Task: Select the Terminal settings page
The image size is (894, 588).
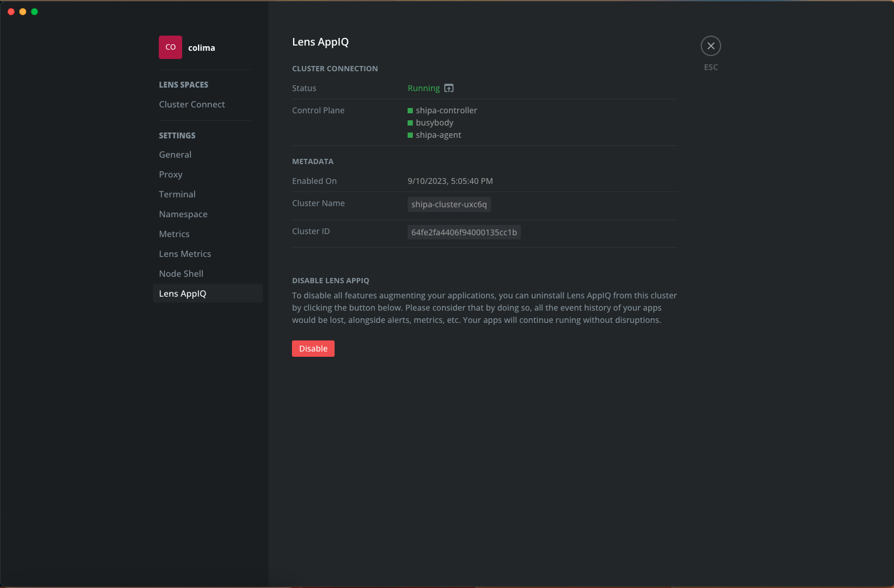Action: click(x=177, y=194)
